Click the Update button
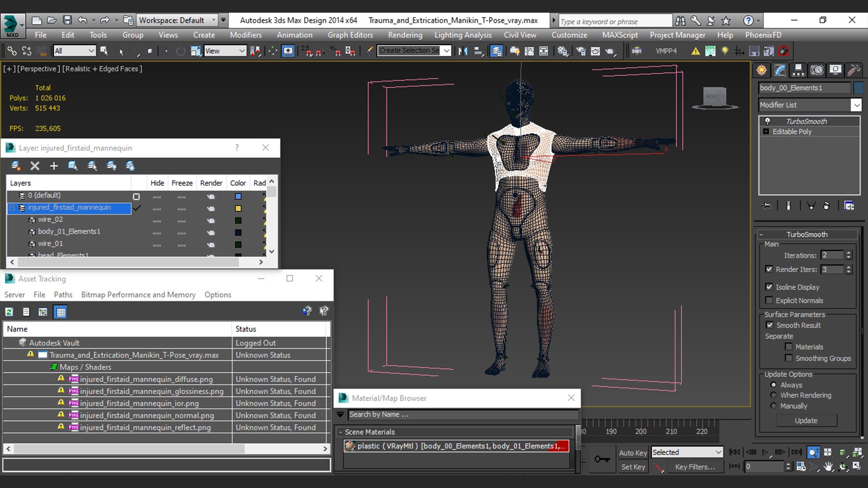 (x=806, y=421)
